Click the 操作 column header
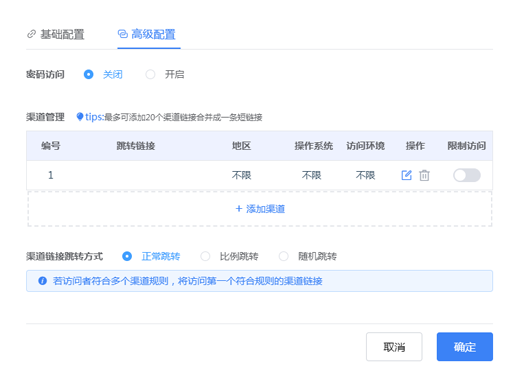 click(415, 146)
